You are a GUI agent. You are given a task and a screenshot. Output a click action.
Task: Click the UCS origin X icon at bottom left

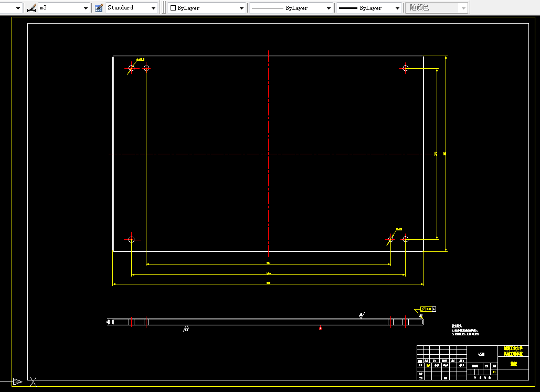33,382
